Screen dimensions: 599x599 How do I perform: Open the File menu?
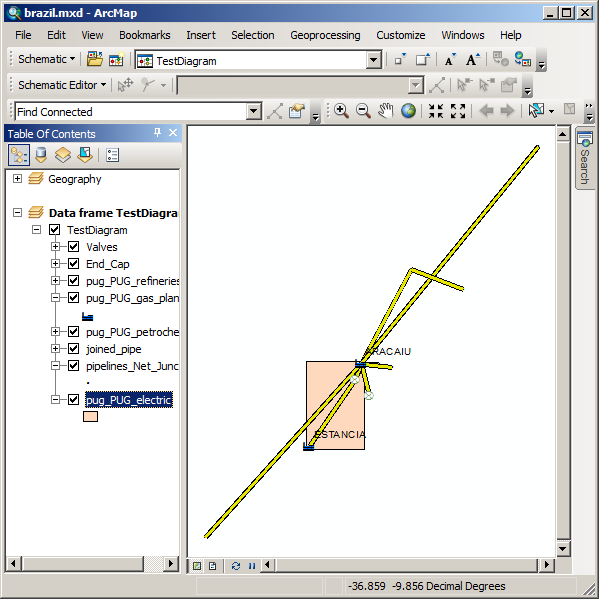[x=23, y=35]
